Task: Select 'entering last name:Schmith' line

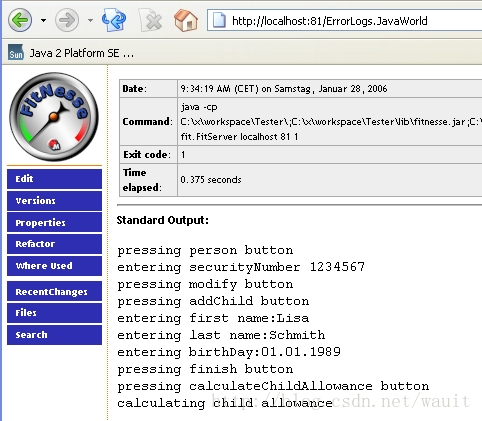Action: pos(221,335)
